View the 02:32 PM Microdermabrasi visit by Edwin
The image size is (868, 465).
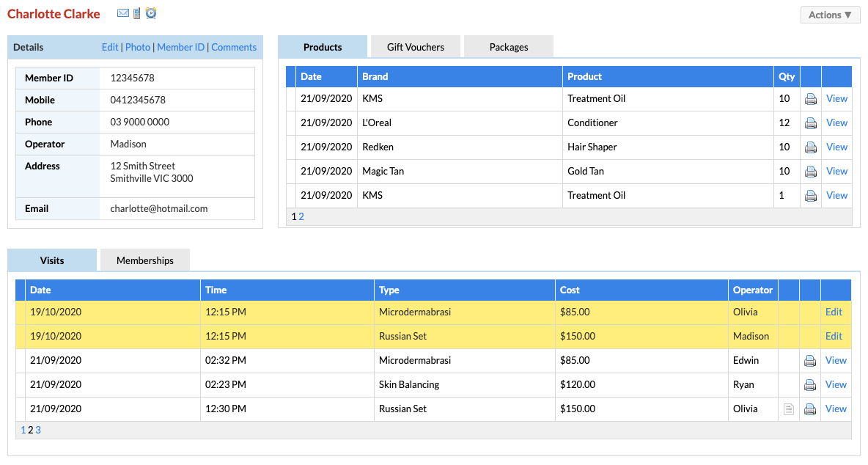836,360
